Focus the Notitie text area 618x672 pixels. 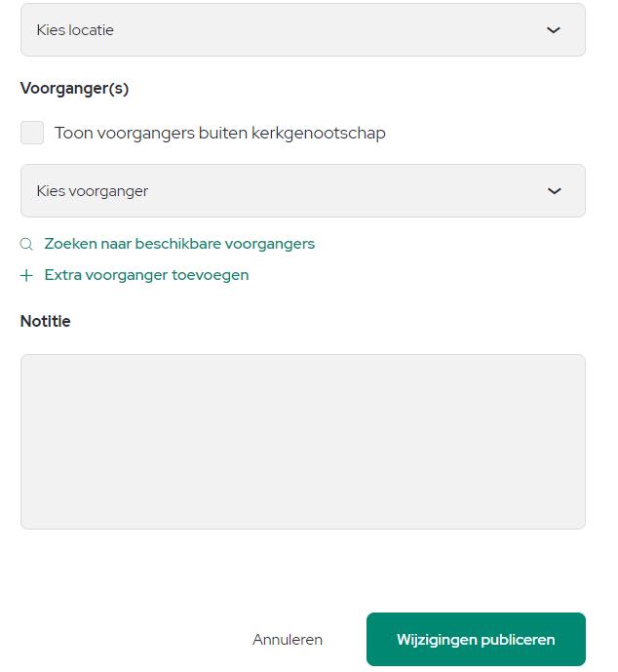[x=303, y=442]
